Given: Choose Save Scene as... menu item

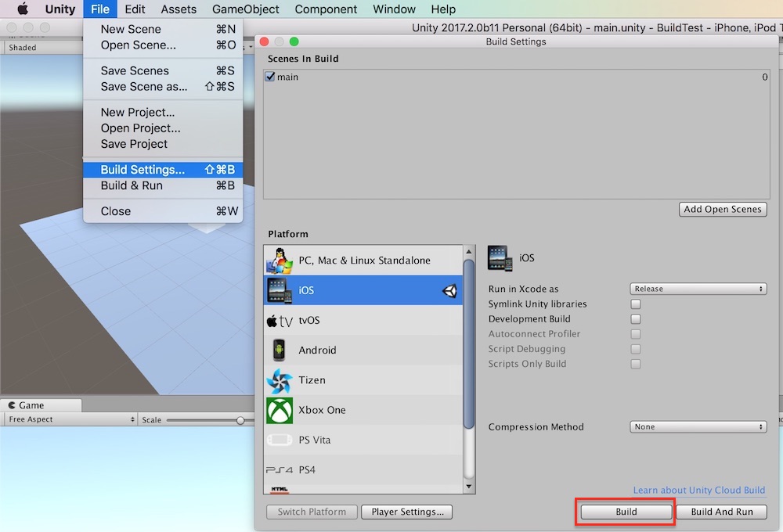Looking at the screenshot, I should click(x=163, y=87).
